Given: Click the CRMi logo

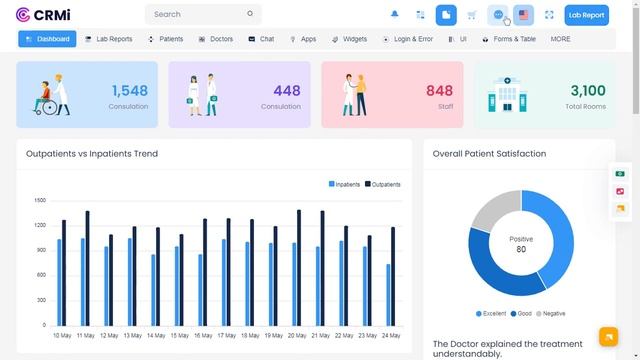Looking at the screenshot, I should 43,15.
